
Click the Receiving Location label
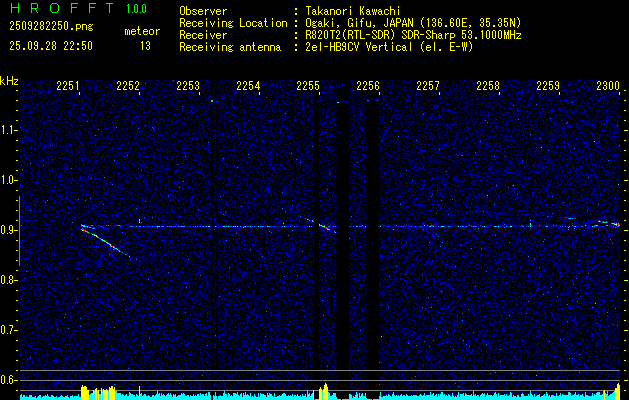(233, 23)
